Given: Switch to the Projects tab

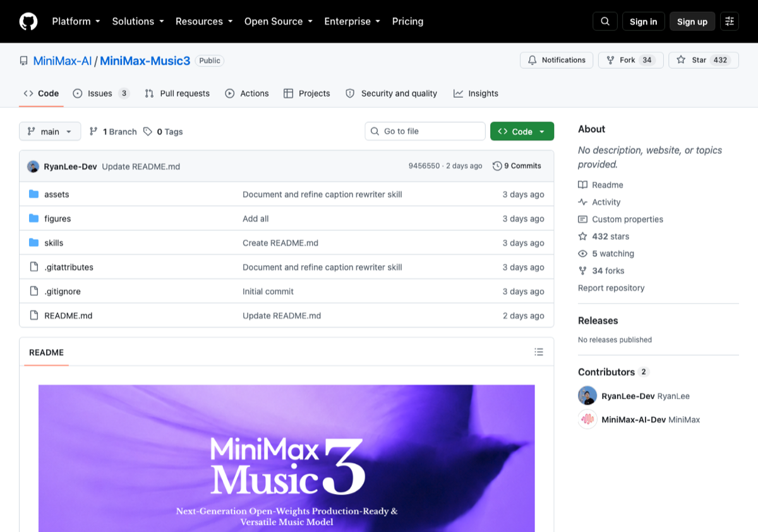Looking at the screenshot, I should pos(307,93).
